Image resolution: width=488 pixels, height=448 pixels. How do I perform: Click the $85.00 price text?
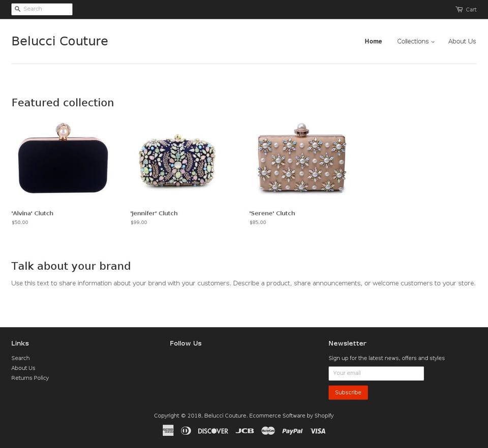[x=258, y=222]
